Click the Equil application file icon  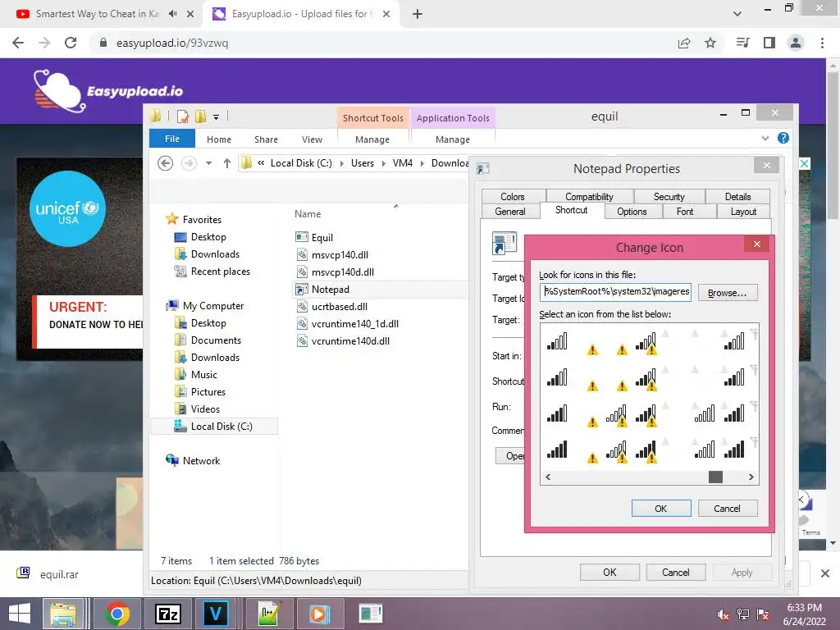click(302, 237)
